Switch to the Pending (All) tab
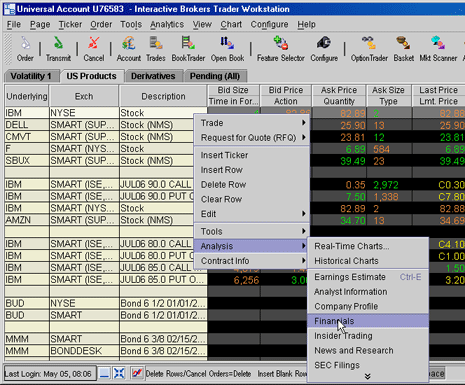 (x=215, y=76)
